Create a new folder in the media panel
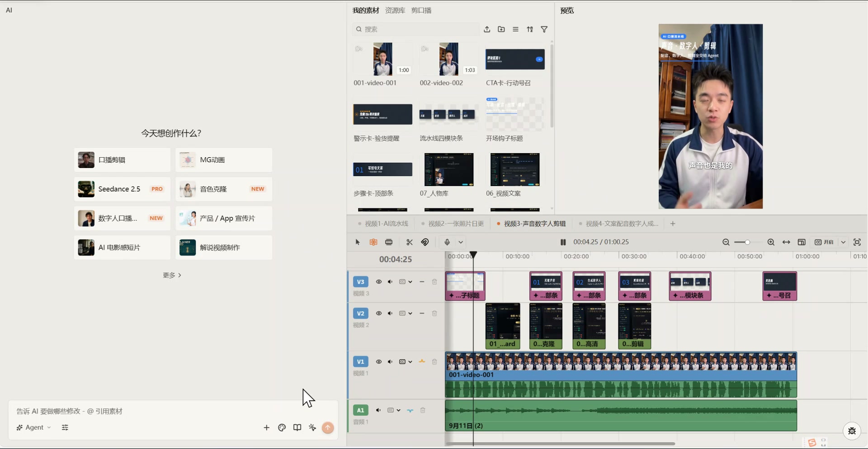 click(x=501, y=29)
